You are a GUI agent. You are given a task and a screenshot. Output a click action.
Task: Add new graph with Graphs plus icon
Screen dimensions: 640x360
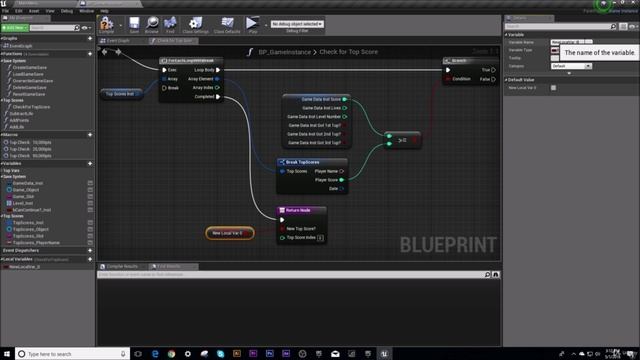click(90, 38)
